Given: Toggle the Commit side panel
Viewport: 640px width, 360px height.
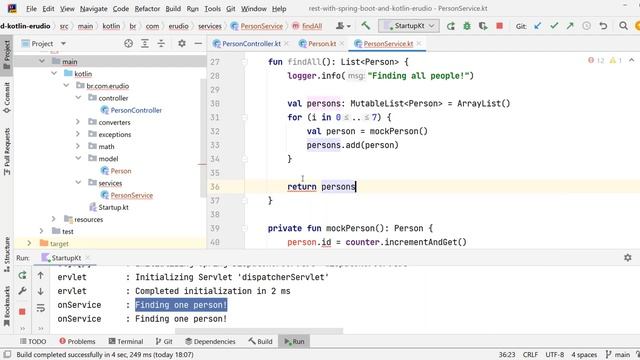Looking at the screenshot, I should 7,98.
